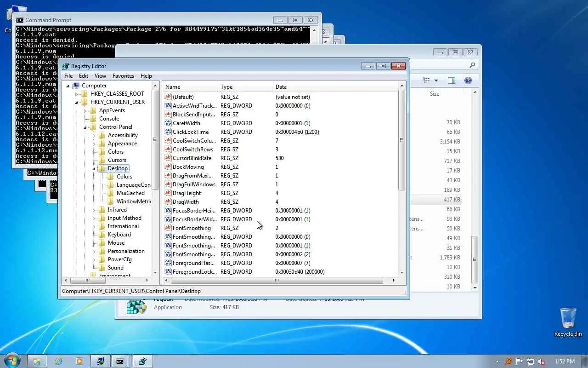Select the ClickLockTime value row
The width and height of the screenshot is (588, 368).
pyautogui.click(x=280, y=132)
